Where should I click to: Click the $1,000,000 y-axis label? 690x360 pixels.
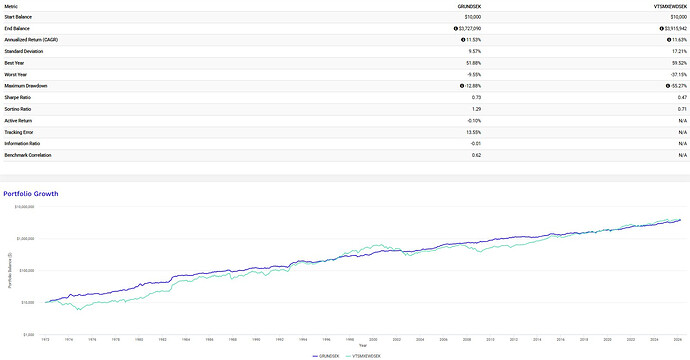26,239
